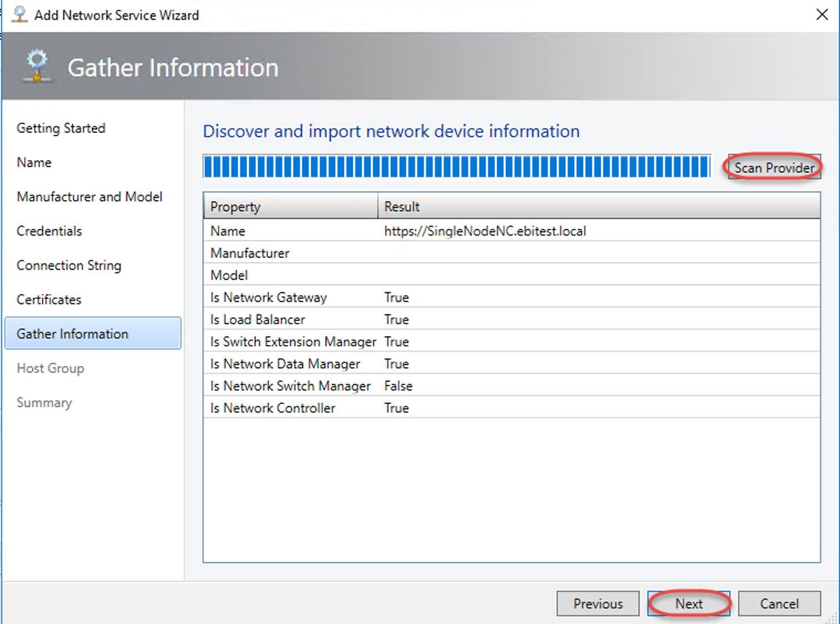Select the Is Load Balancer row
This screenshot has height=624, width=840.
512,319
